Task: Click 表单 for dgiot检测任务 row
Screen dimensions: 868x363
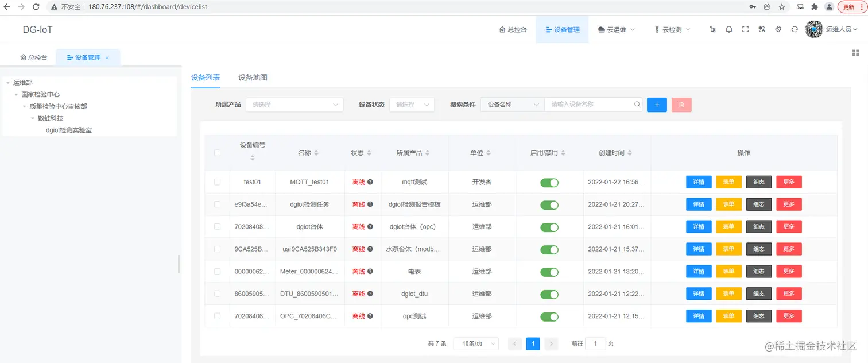Action: pyautogui.click(x=728, y=204)
